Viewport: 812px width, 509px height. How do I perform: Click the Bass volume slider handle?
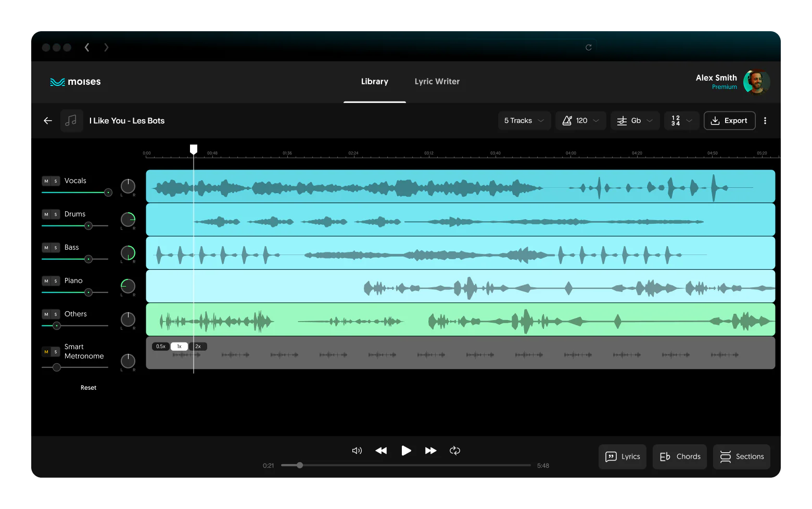[88, 259]
